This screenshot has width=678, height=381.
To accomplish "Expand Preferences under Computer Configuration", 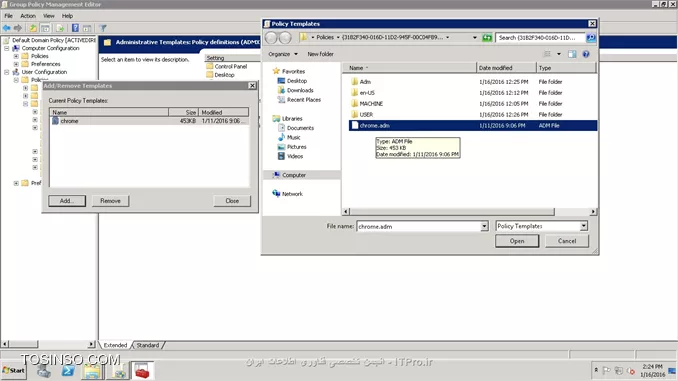I will 16,64.
